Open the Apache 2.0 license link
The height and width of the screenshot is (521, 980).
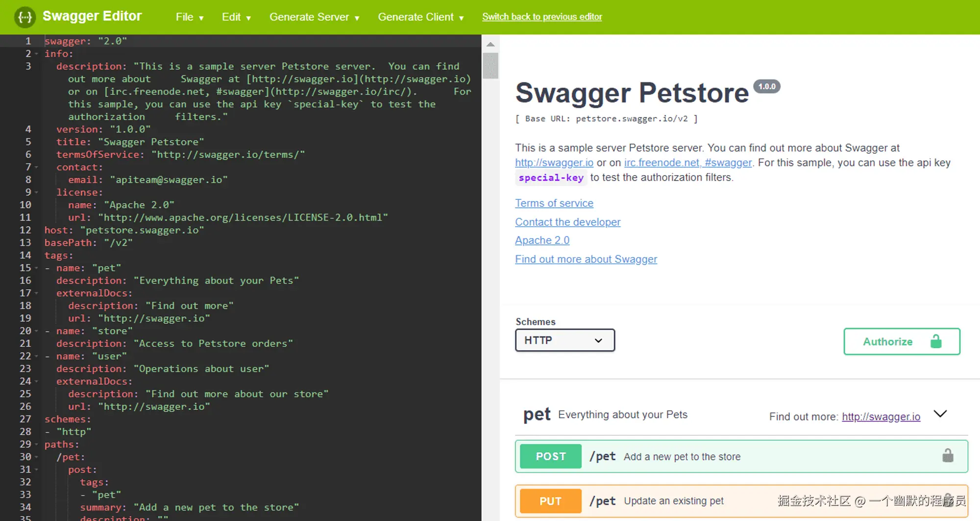(542, 240)
